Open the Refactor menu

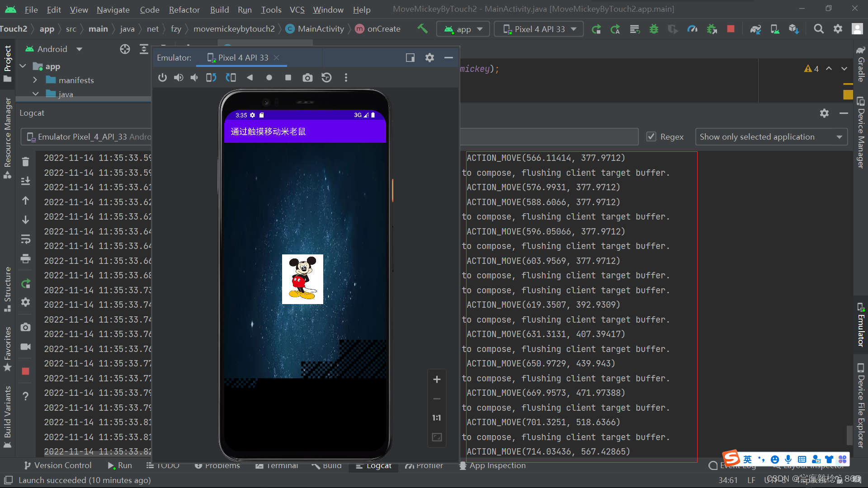pos(184,9)
